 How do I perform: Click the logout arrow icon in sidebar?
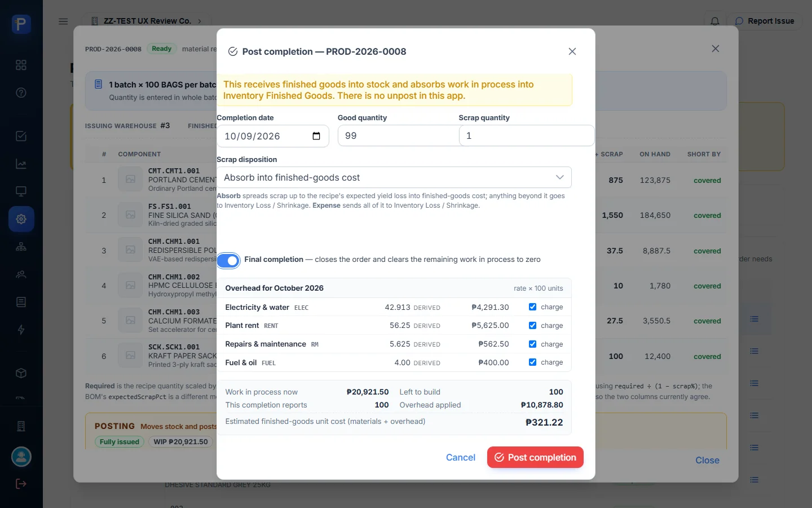tap(21, 484)
